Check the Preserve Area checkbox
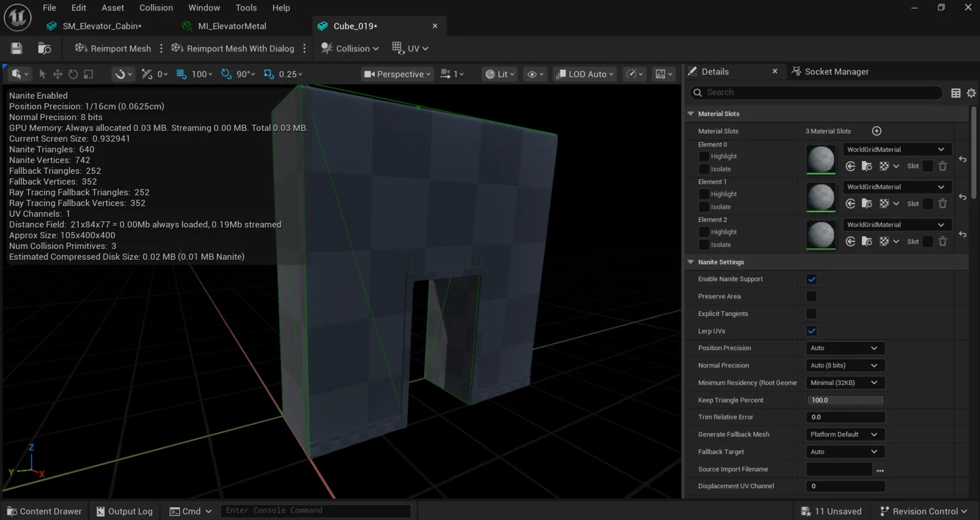 812,296
